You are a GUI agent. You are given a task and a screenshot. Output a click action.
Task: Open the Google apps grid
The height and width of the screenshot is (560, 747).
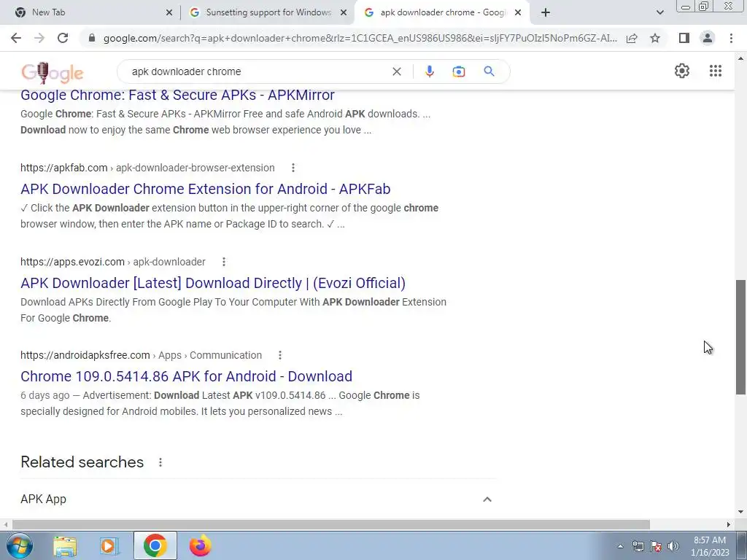coord(716,71)
